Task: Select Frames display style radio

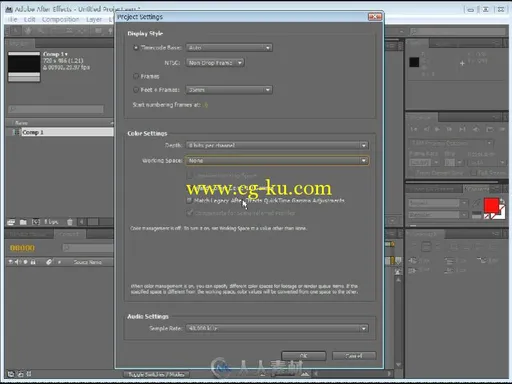Action: coord(136,76)
